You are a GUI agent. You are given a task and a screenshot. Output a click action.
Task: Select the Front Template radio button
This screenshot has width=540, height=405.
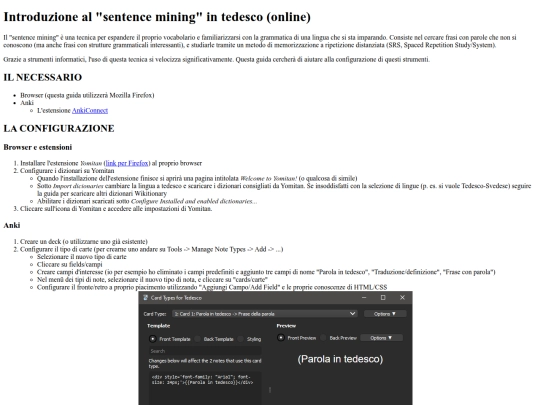click(153, 339)
